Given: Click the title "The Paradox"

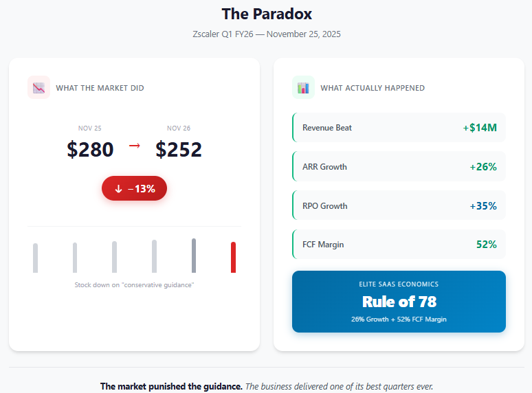Looking at the screenshot, I should (267, 14).
